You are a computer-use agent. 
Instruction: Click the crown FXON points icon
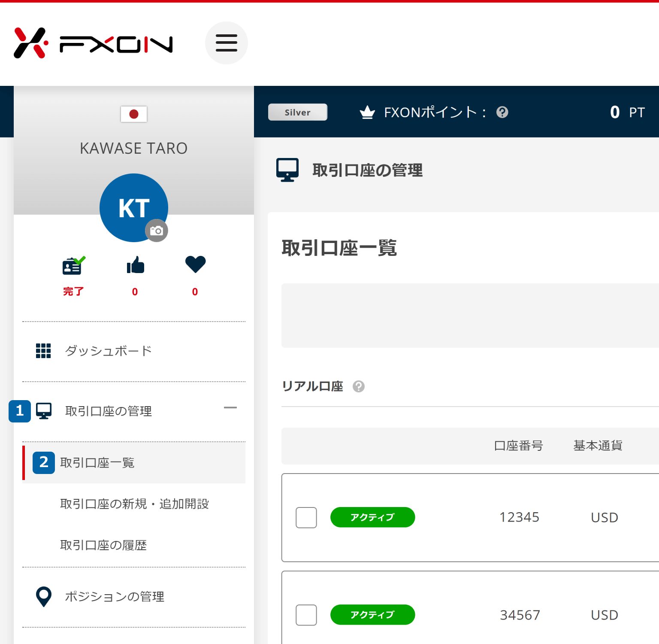pyautogui.click(x=367, y=112)
